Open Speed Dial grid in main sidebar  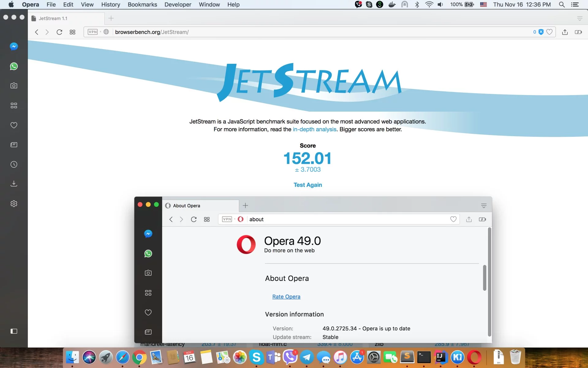coord(14,105)
